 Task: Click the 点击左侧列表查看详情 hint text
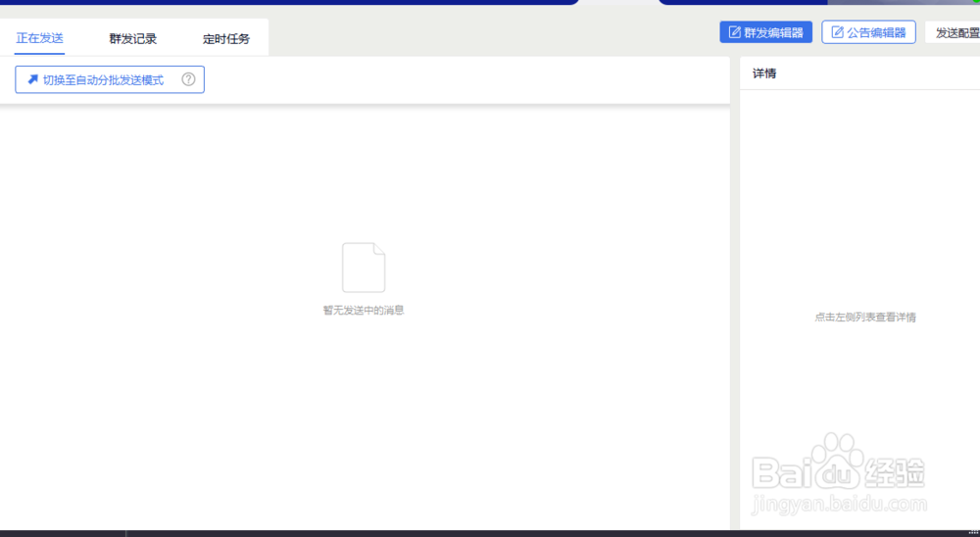(x=865, y=317)
